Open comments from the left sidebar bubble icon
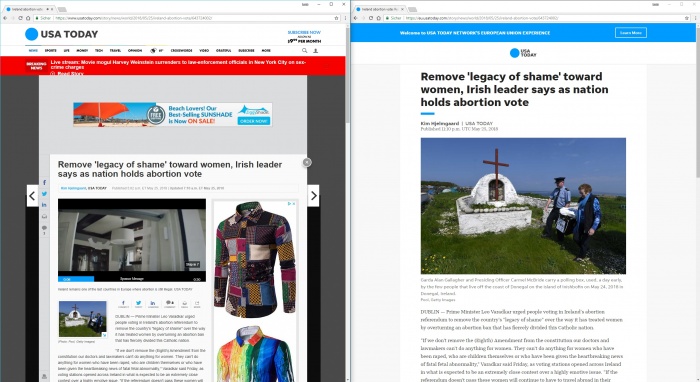The image size is (700, 382). click(44, 228)
